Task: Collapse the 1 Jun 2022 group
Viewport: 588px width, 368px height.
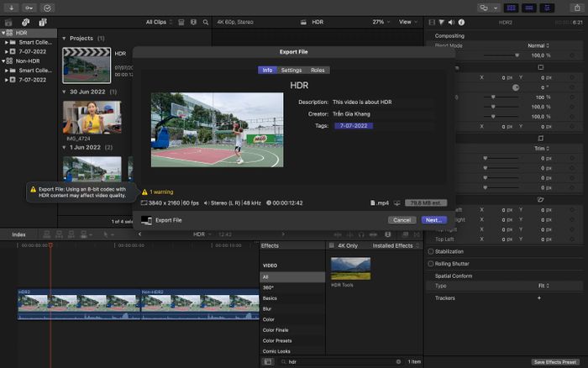Action: tap(64, 147)
